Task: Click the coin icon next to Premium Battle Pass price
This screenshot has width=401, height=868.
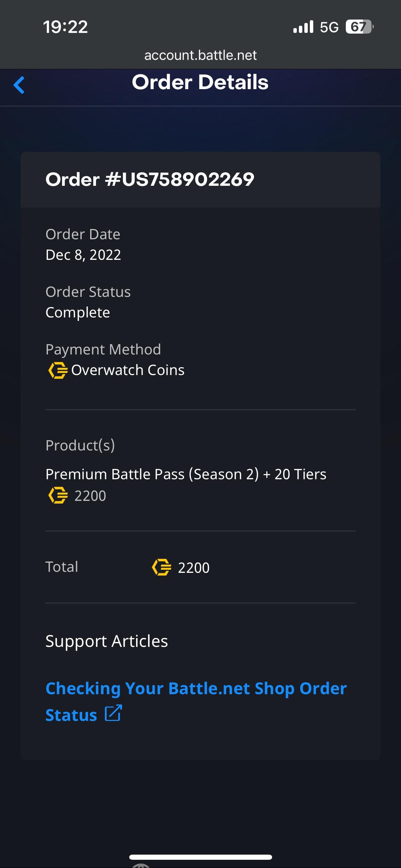Action: [58, 496]
